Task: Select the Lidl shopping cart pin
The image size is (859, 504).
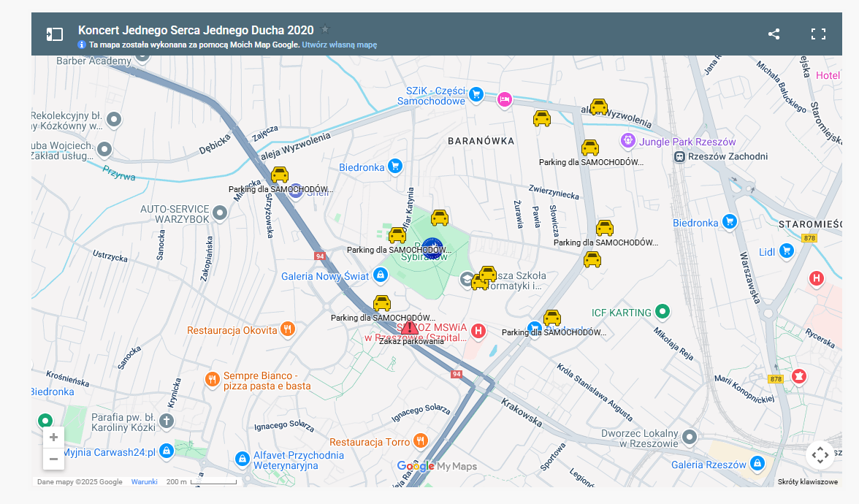Action: [787, 251]
